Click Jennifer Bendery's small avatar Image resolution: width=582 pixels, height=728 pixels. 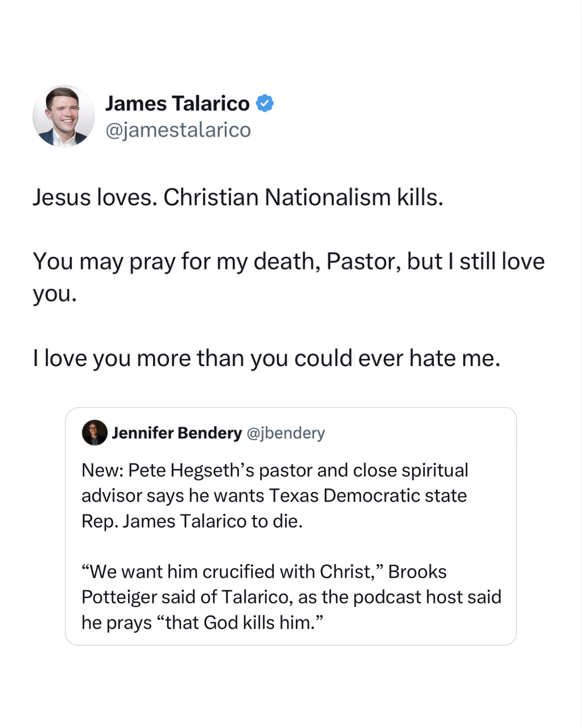click(94, 433)
